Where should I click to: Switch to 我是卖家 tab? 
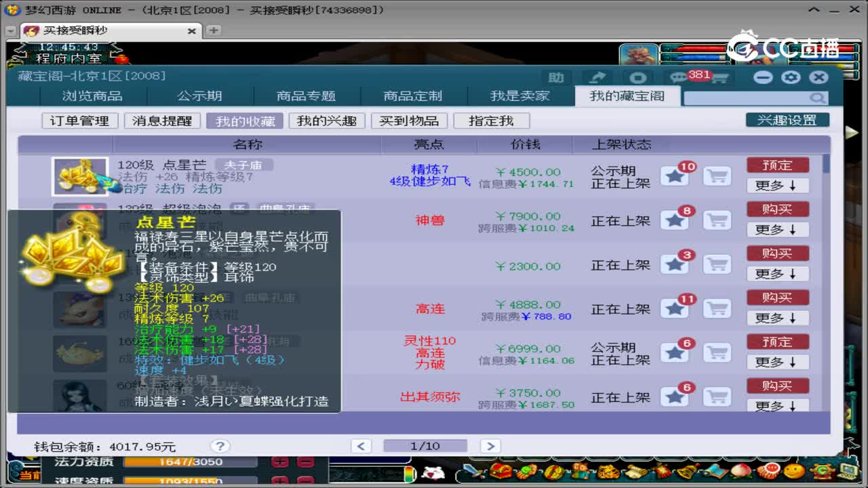click(519, 96)
